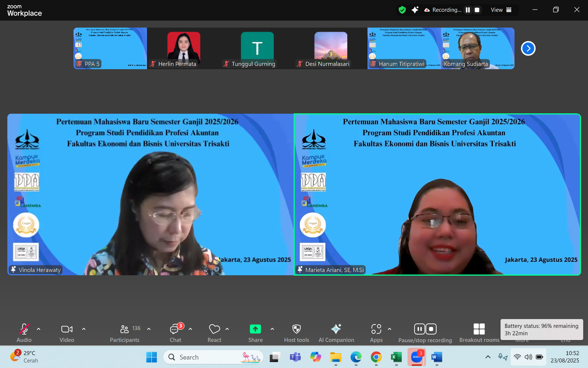Select Komang Sudiarta video thumbnail
Viewport: 588px width, 368px height.
click(478, 48)
